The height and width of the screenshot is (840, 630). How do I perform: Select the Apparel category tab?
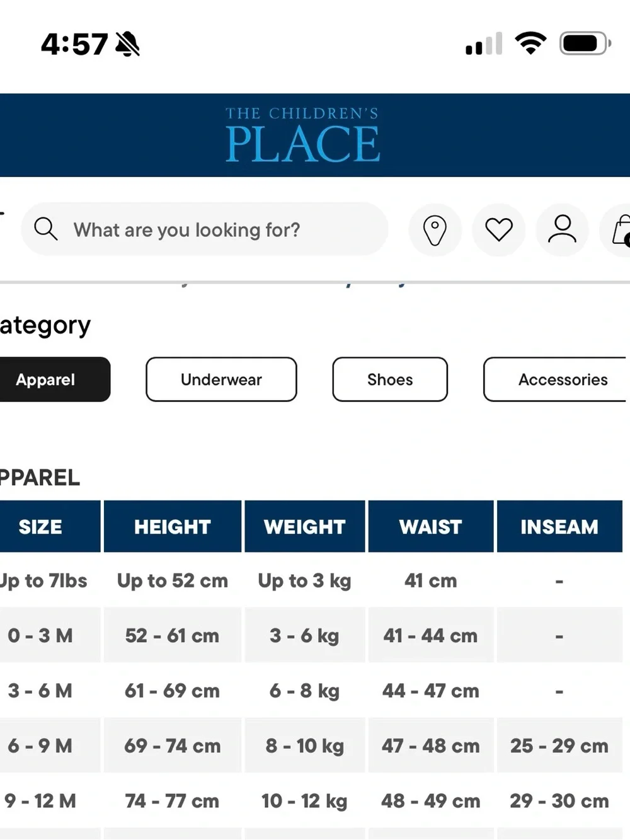(x=54, y=379)
